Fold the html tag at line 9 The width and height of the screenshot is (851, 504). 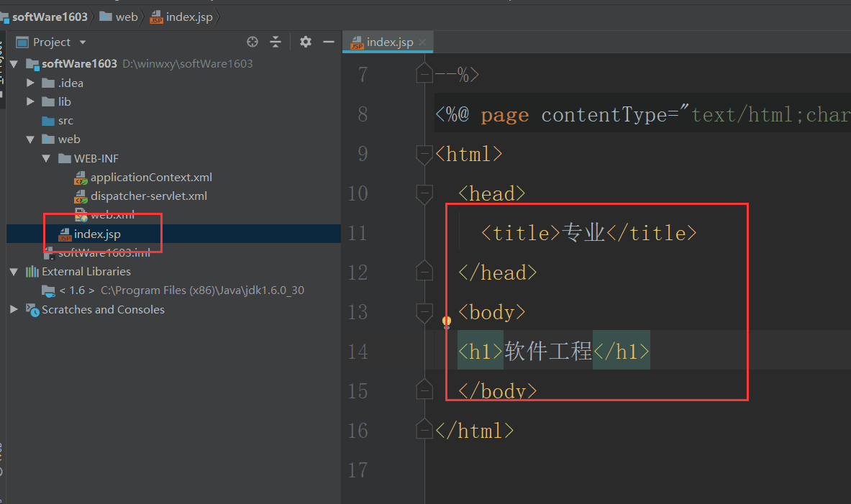424,154
